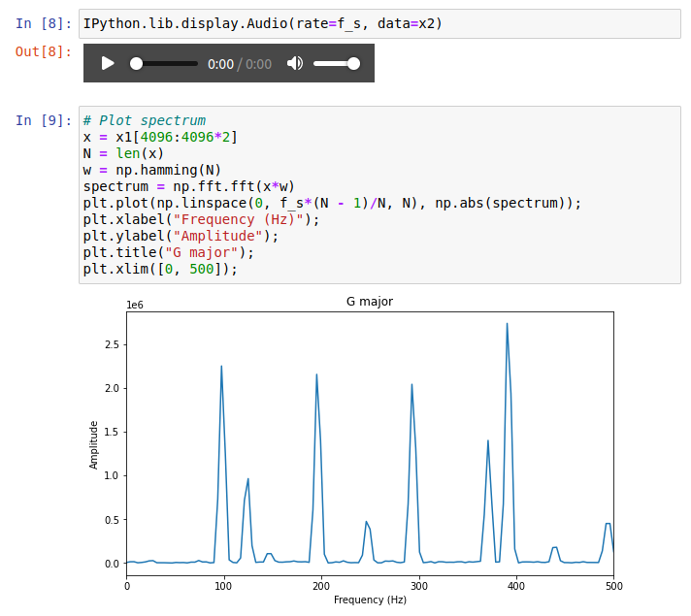Click the 'Frequency (Hz)' axis label
The image size is (691, 616).
point(370,600)
